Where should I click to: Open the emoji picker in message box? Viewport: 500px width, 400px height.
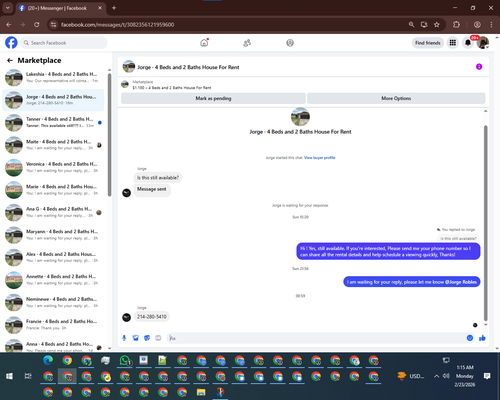click(470, 338)
